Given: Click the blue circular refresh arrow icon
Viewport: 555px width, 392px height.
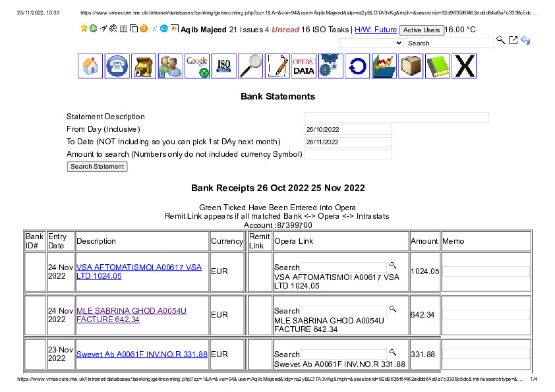Looking at the screenshot, I should coord(357,67).
